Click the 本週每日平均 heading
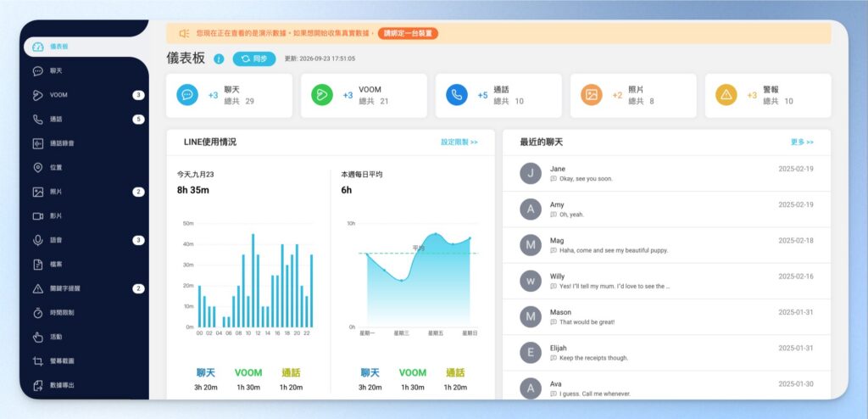This screenshot has height=419, width=868. [361, 174]
